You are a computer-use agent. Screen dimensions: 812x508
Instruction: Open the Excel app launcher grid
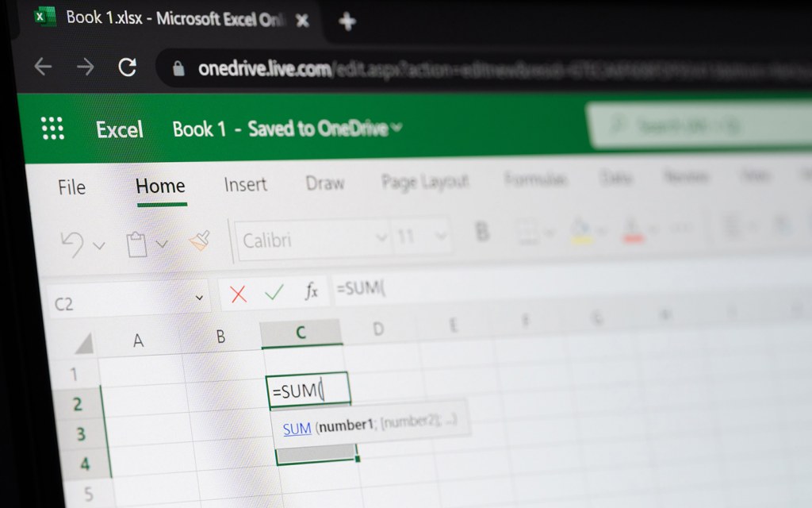point(53,128)
